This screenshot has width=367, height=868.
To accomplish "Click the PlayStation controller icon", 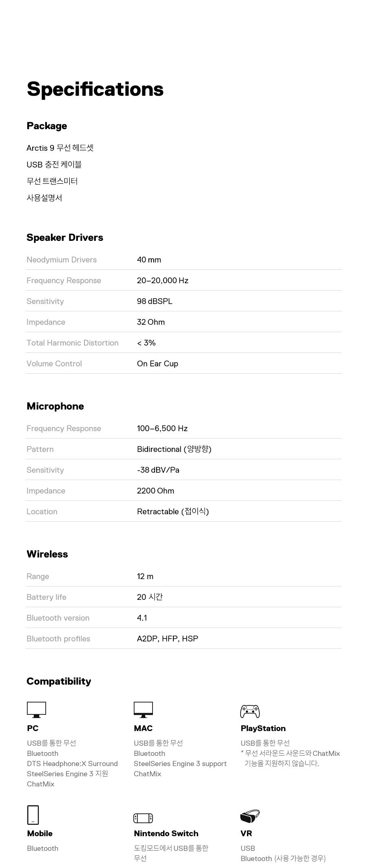I will click(250, 711).
